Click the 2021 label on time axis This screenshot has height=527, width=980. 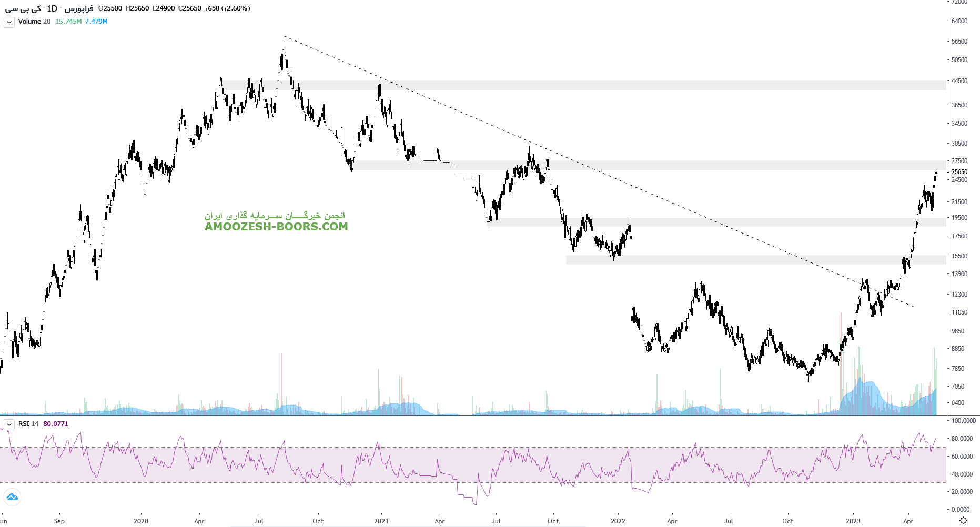(381, 521)
